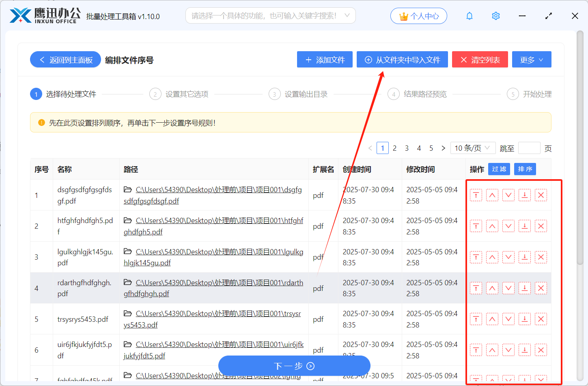
Task: Open the 过滤 filter tool
Action: point(499,169)
